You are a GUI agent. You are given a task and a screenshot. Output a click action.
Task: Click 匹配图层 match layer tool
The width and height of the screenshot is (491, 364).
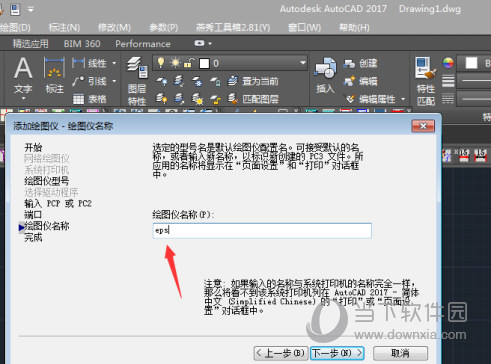click(x=252, y=99)
